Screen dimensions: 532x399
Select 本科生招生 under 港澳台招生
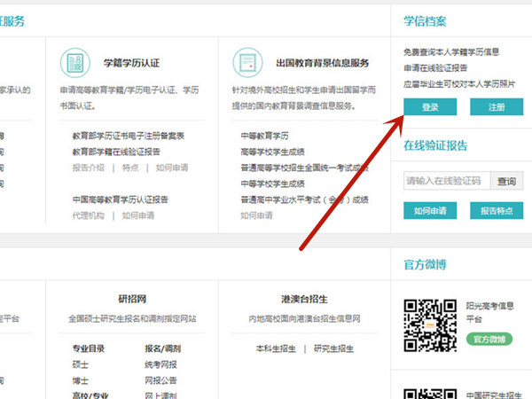[x=276, y=348]
